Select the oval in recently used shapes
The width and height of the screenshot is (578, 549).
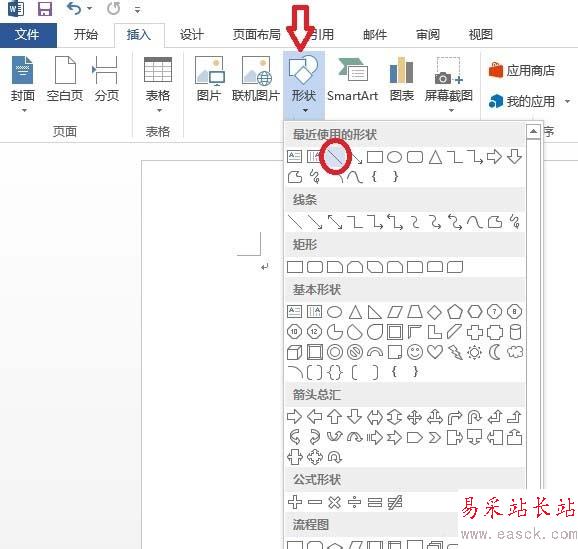(x=394, y=157)
